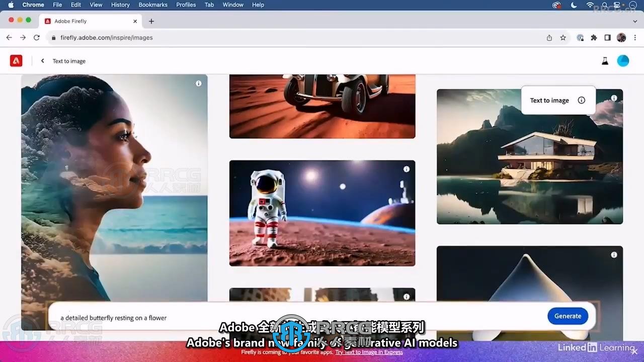This screenshot has width=644, height=362.
Task: Open the Bookmarks menu
Action: pos(153,5)
